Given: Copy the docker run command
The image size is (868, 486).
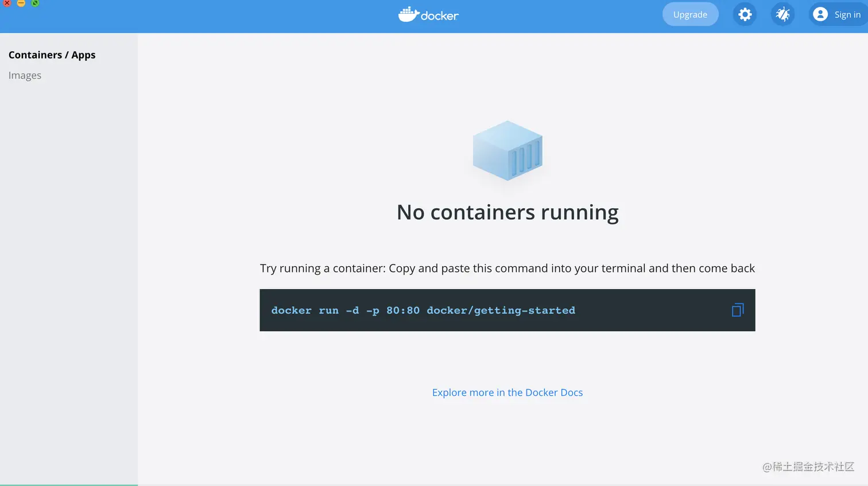Looking at the screenshot, I should click(738, 310).
